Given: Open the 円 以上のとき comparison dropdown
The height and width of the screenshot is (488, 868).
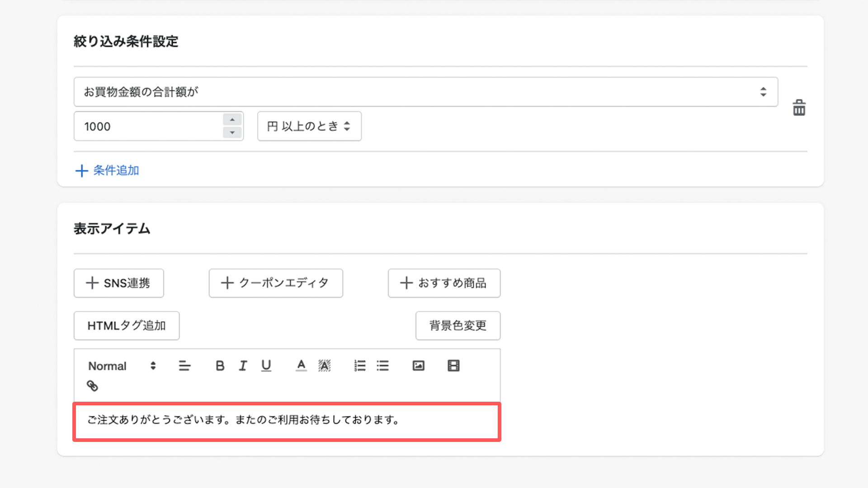Looking at the screenshot, I should click(x=309, y=126).
